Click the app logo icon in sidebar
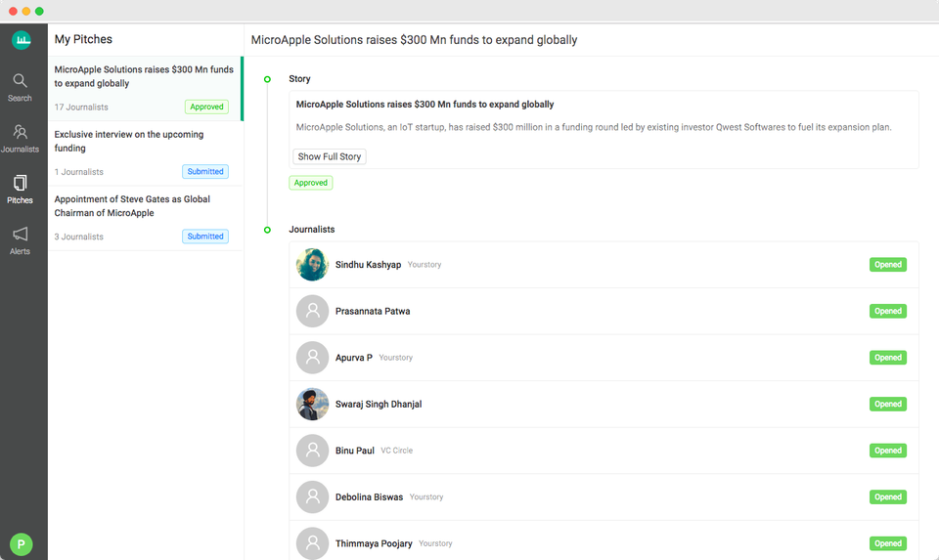Image resolution: width=939 pixels, height=560 pixels. [x=22, y=40]
